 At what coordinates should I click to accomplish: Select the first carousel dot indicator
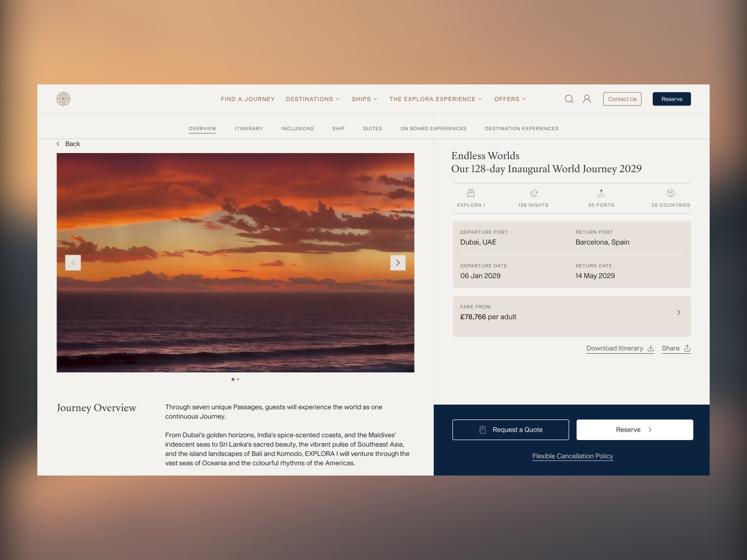coord(233,379)
